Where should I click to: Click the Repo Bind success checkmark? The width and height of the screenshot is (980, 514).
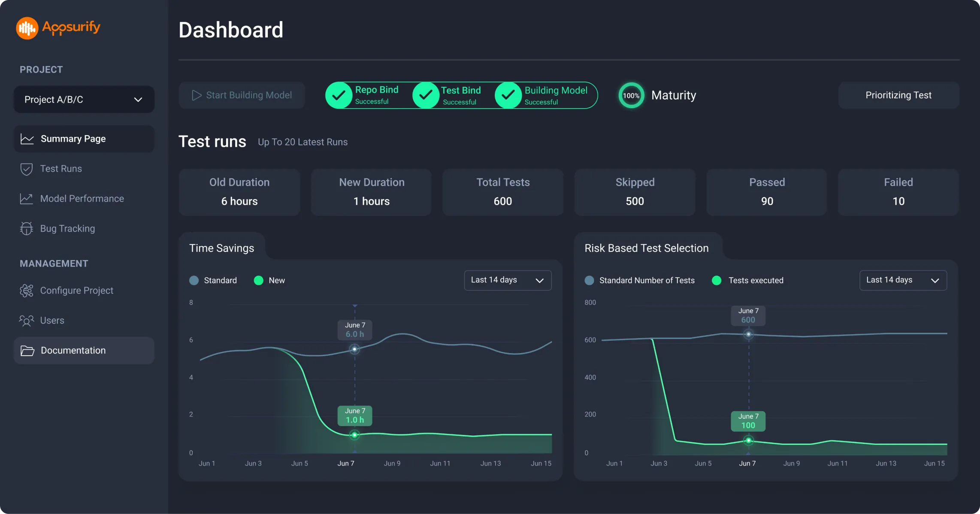click(x=339, y=95)
